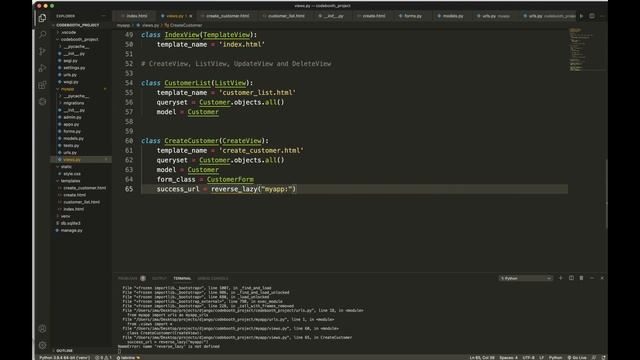
Task: Click the CreateCustomer breadcrumb item
Action: [x=184, y=25]
